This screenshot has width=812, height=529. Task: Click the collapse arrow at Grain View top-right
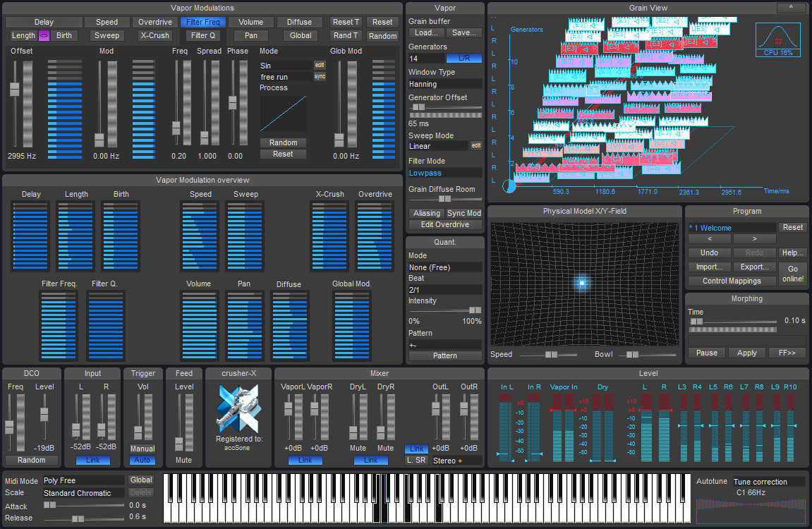792,8
